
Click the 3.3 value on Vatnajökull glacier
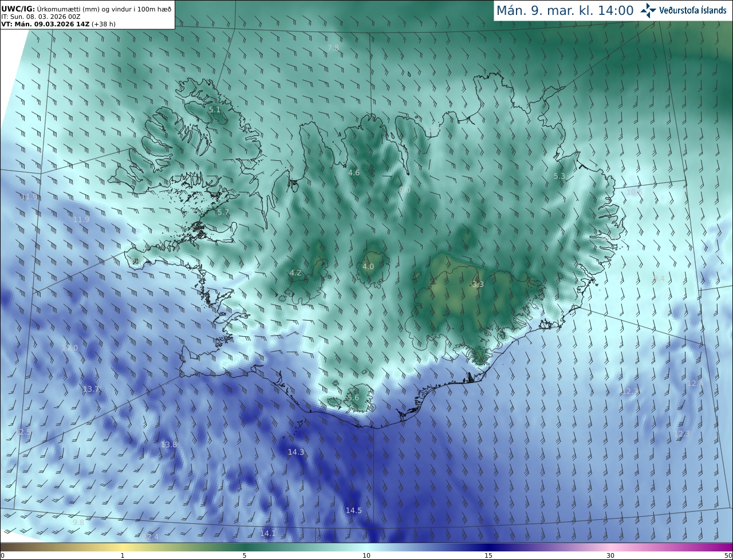[478, 284]
